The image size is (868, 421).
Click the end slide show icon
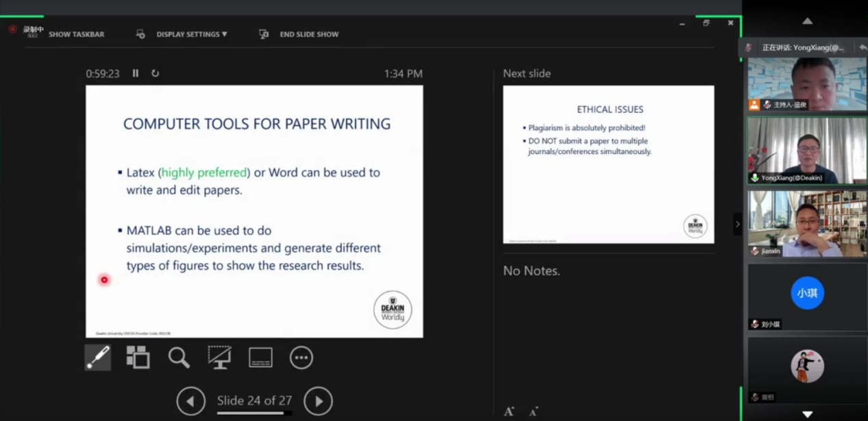tap(264, 34)
